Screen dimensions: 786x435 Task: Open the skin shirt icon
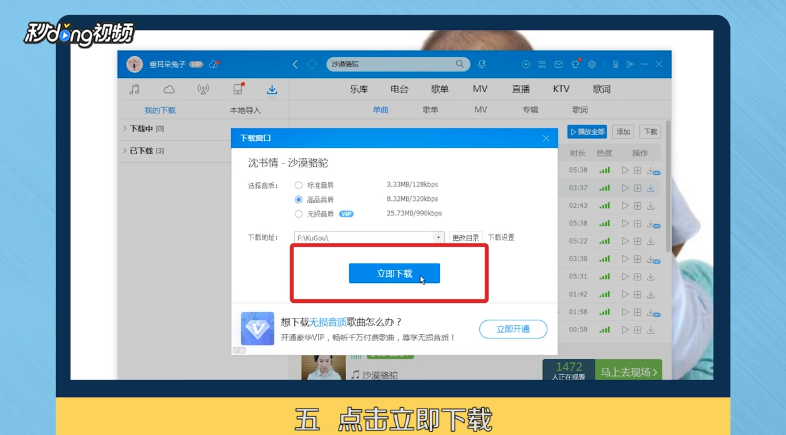click(x=575, y=64)
